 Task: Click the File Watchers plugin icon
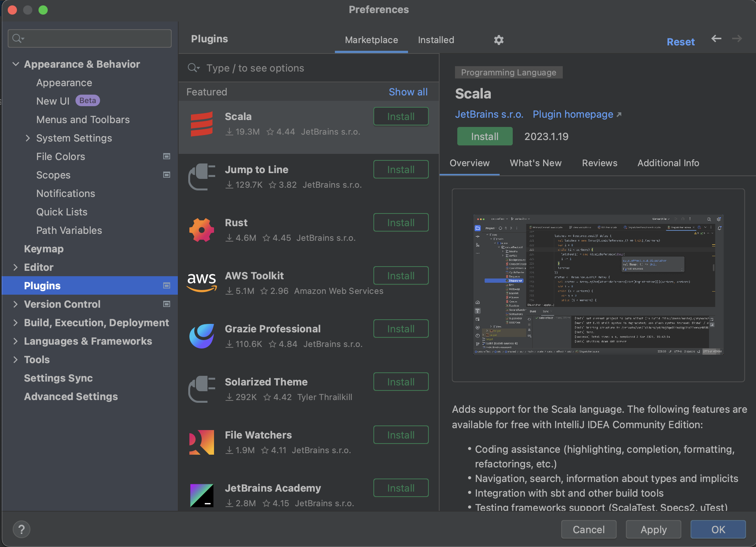(x=201, y=442)
